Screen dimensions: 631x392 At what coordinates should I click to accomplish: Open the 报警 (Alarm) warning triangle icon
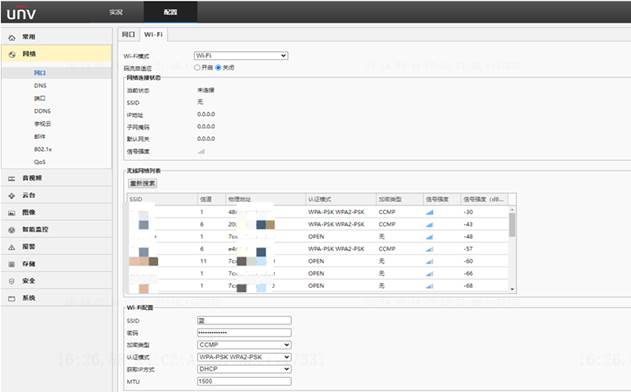pyautogui.click(x=12, y=247)
